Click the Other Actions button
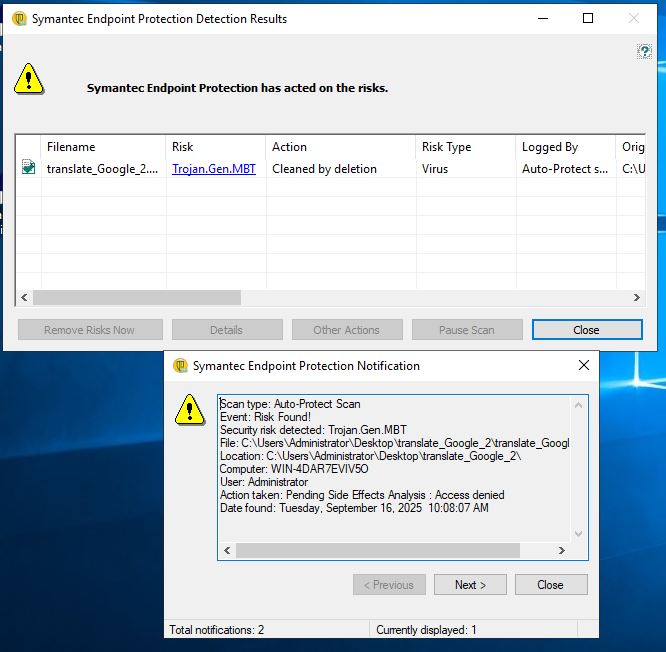Viewport: 666px width, 652px height. (347, 330)
